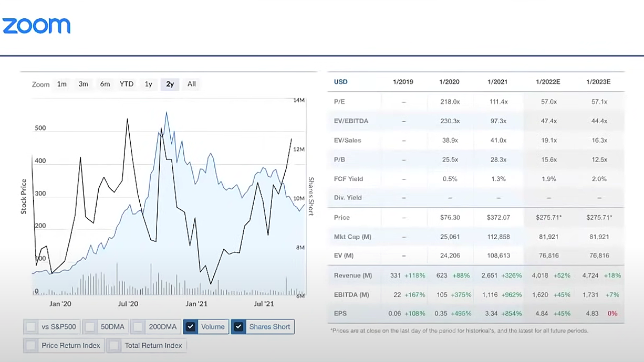Click the EV (M) row label
The image size is (644, 362).
344,255
